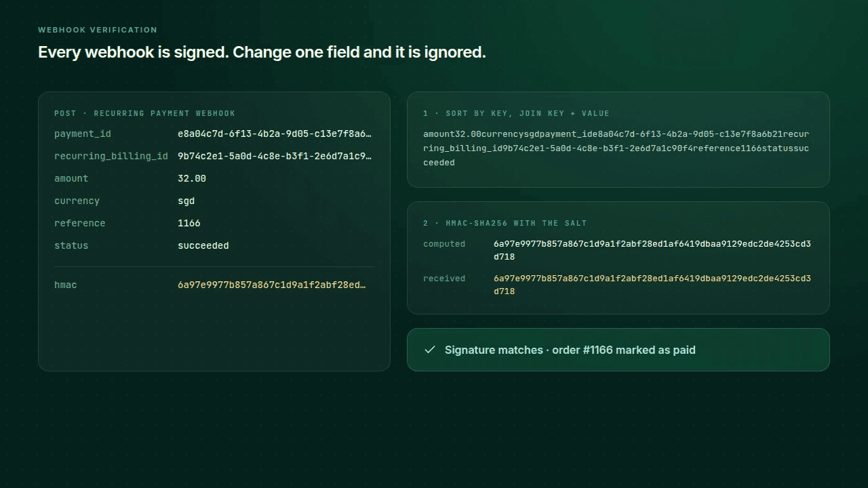
Task: Click the checkmark icon beside Signature matches
Action: tap(429, 350)
